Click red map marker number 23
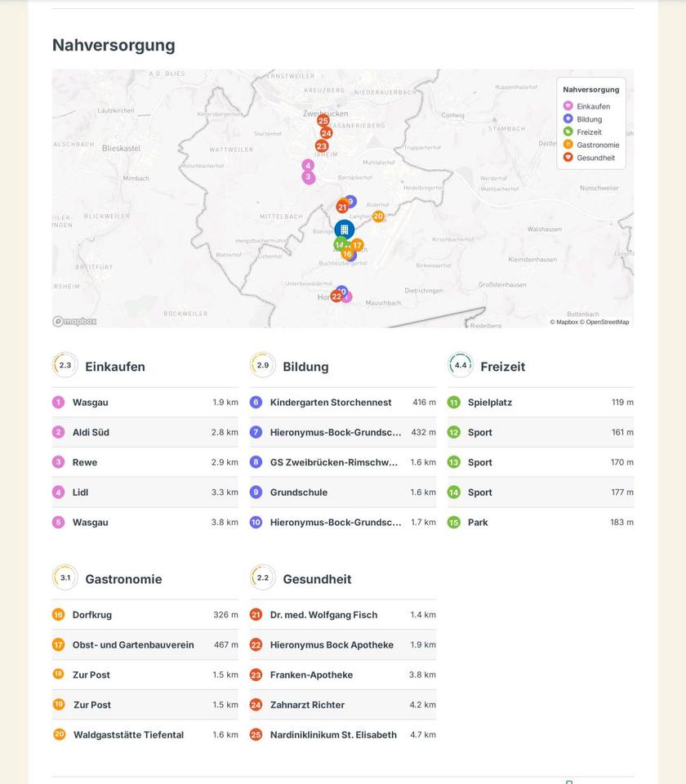This screenshot has height=784, width=686. [321, 146]
